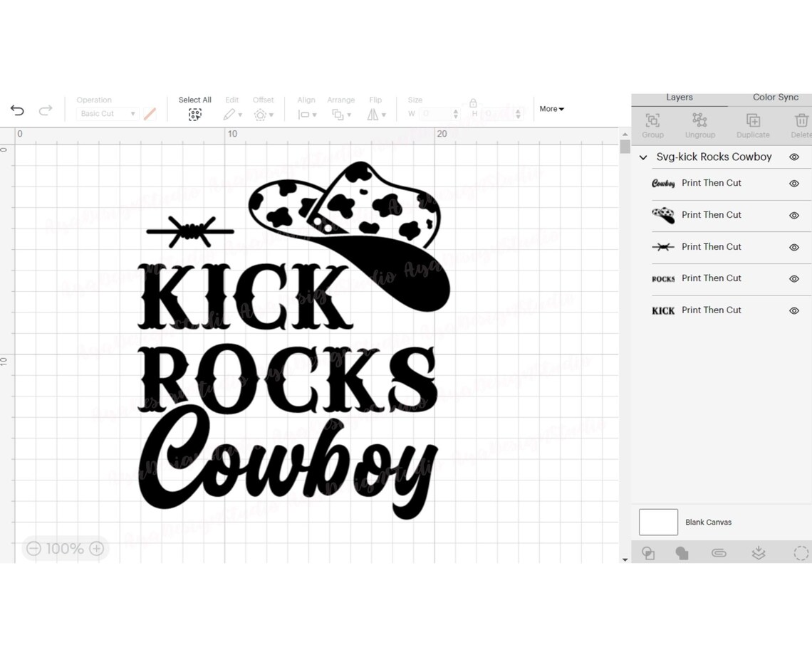This screenshot has height=657, width=812.
Task: Click the Arrange tool icon
Action: 338,115
